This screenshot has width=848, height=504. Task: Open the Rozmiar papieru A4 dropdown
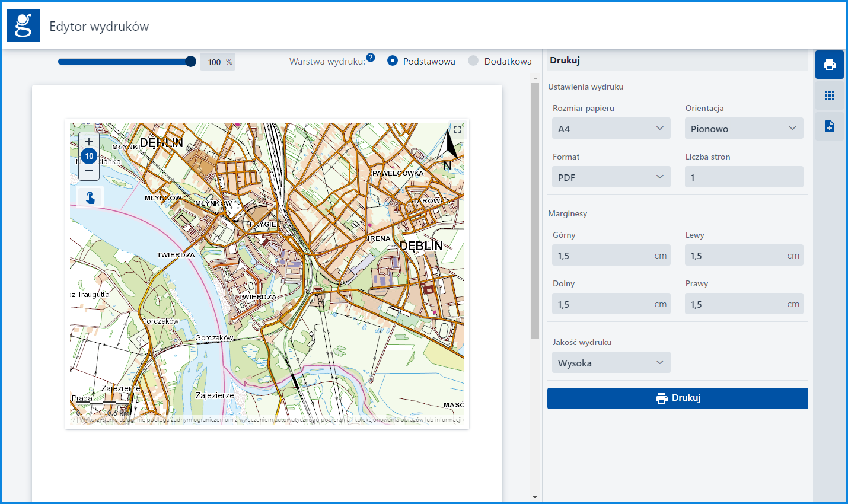(x=611, y=129)
